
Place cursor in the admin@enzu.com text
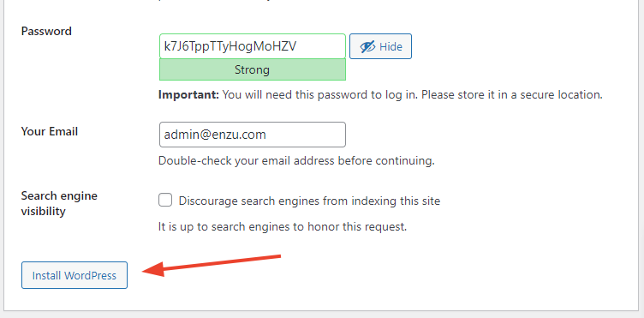point(215,135)
